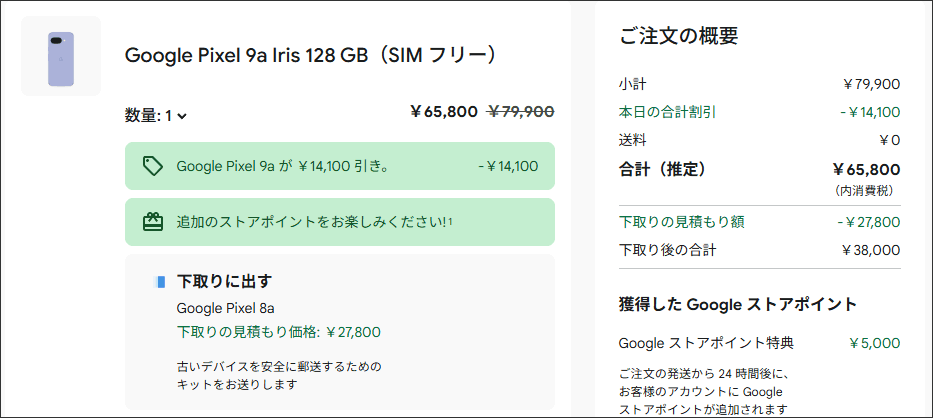Click the 下取り後の合計 ¥38,000 amount
The image size is (933, 418).
[870, 250]
